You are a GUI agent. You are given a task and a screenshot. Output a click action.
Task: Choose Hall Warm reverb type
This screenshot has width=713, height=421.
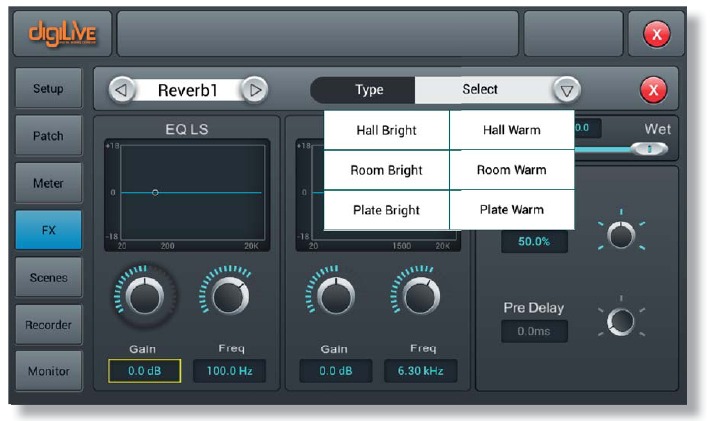pos(512,130)
